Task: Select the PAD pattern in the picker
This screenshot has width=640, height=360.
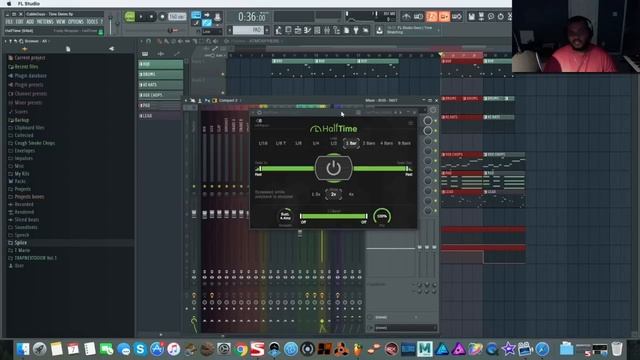Action: pos(160,105)
